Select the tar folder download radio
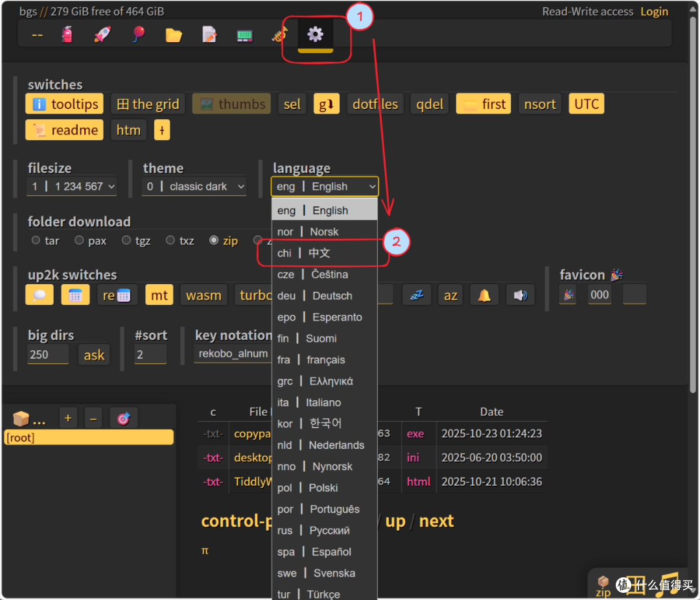Image resolution: width=700 pixels, height=600 pixels. pos(36,241)
